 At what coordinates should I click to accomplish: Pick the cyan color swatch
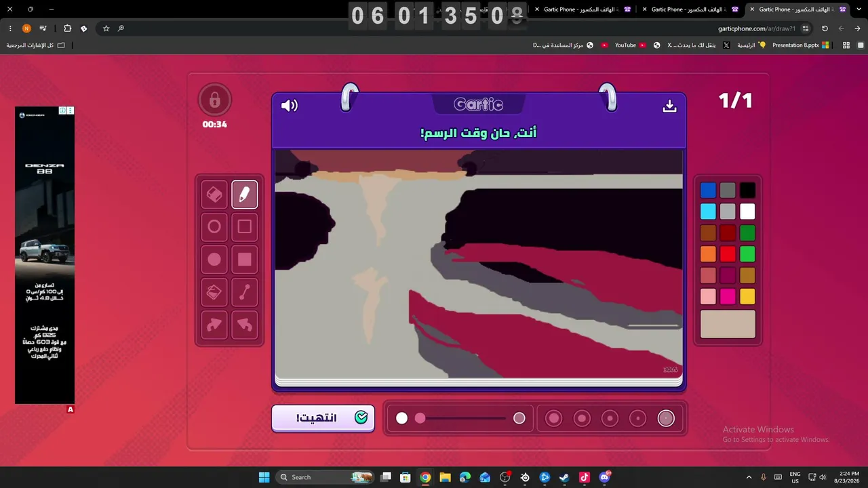click(x=708, y=211)
